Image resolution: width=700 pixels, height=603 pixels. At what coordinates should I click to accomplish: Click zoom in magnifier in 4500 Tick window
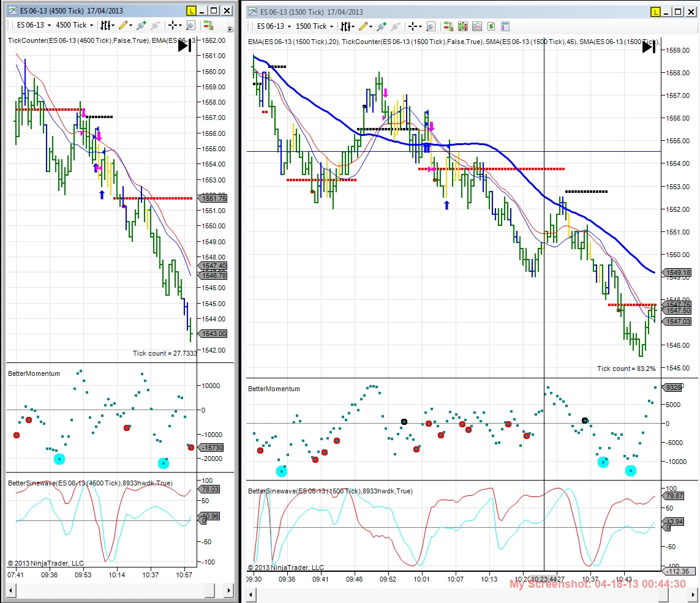(x=141, y=26)
